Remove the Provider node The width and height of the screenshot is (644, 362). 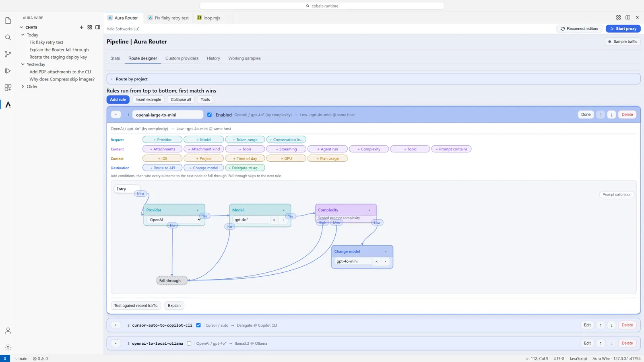click(x=198, y=210)
